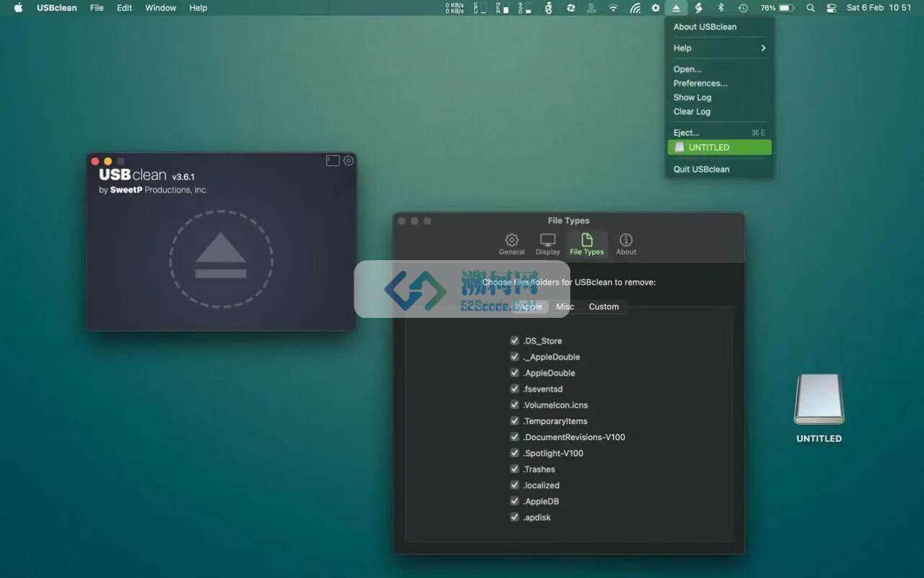Open the File menu

point(97,8)
